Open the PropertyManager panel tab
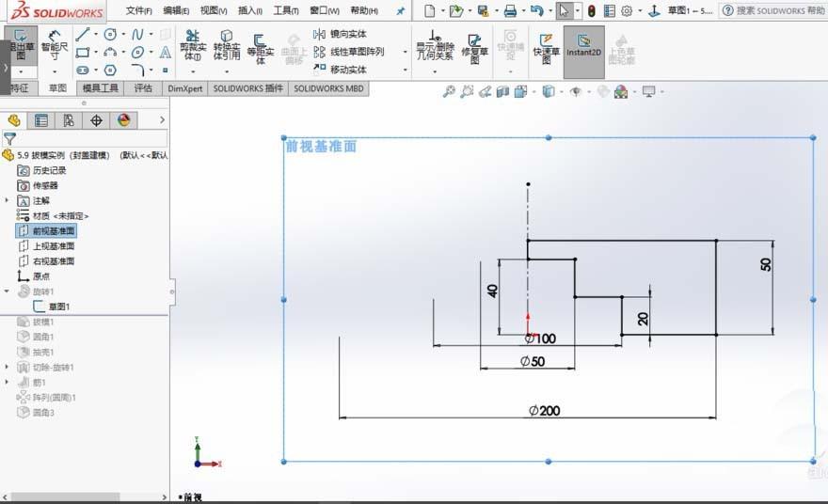The image size is (828, 504). [x=41, y=121]
